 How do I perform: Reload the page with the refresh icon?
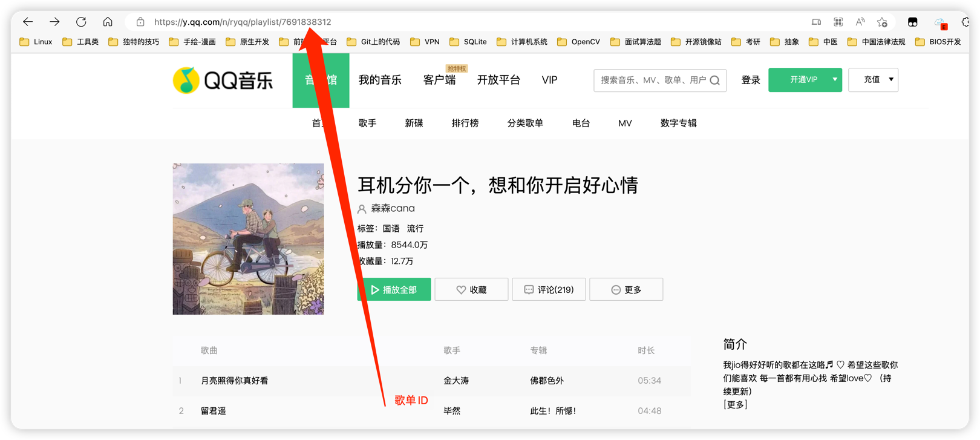click(x=81, y=22)
